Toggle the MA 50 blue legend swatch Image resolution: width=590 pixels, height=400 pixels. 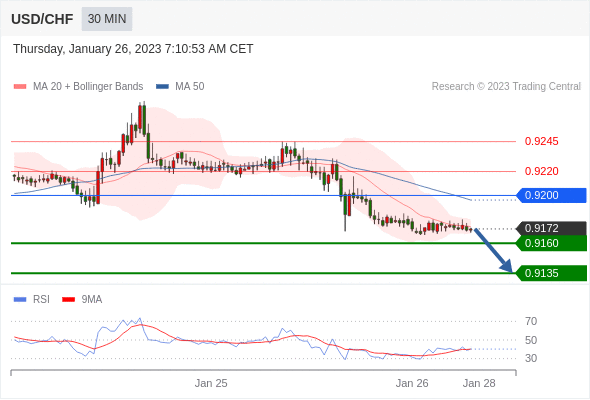pos(162,87)
